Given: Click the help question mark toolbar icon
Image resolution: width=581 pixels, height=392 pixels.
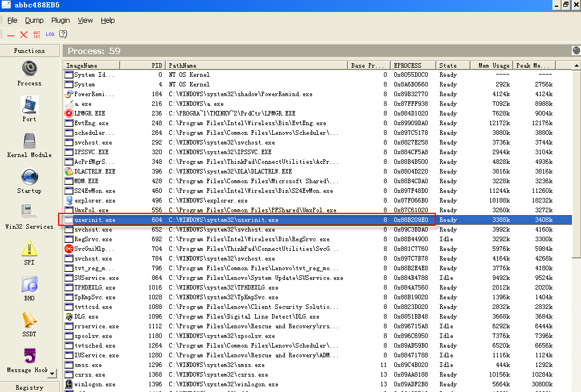Looking at the screenshot, I should pos(63,34).
